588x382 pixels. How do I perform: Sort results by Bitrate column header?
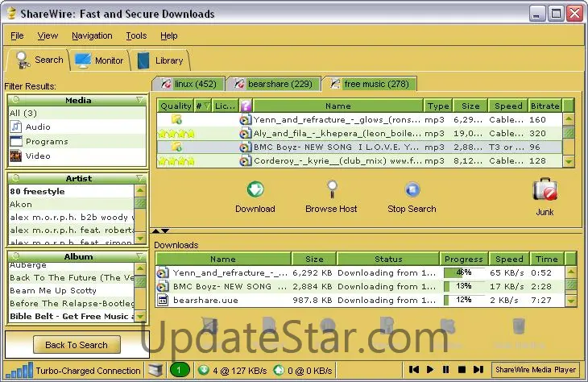pyautogui.click(x=545, y=106)
